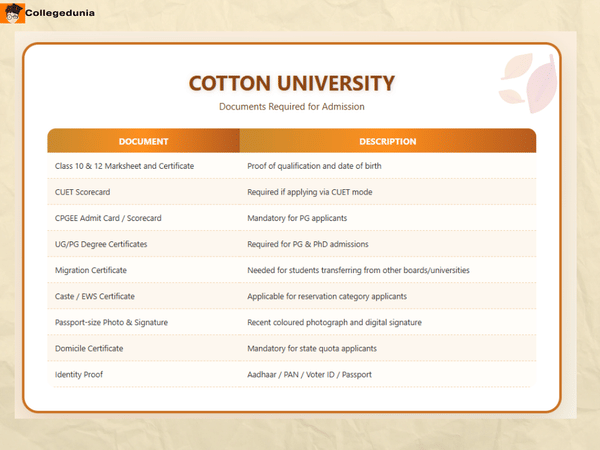The image size is (600, 450).
Task: Select 'Required for PG & PhD admissions'
Action: pyautogui.click(x=308, y=244)
